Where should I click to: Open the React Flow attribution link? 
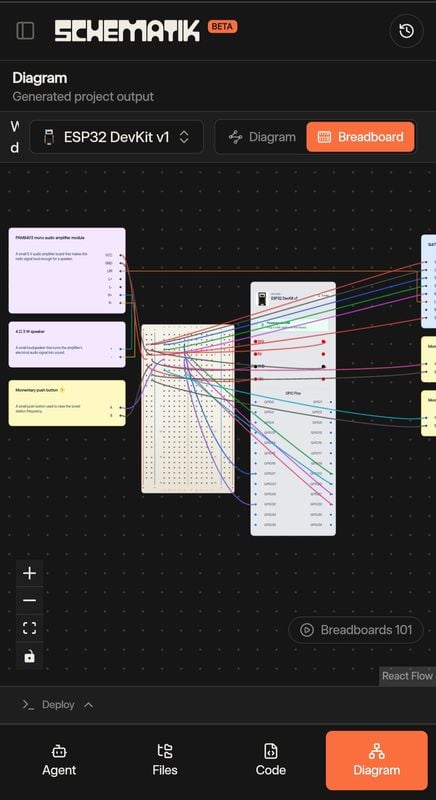[x=407, y=676]
